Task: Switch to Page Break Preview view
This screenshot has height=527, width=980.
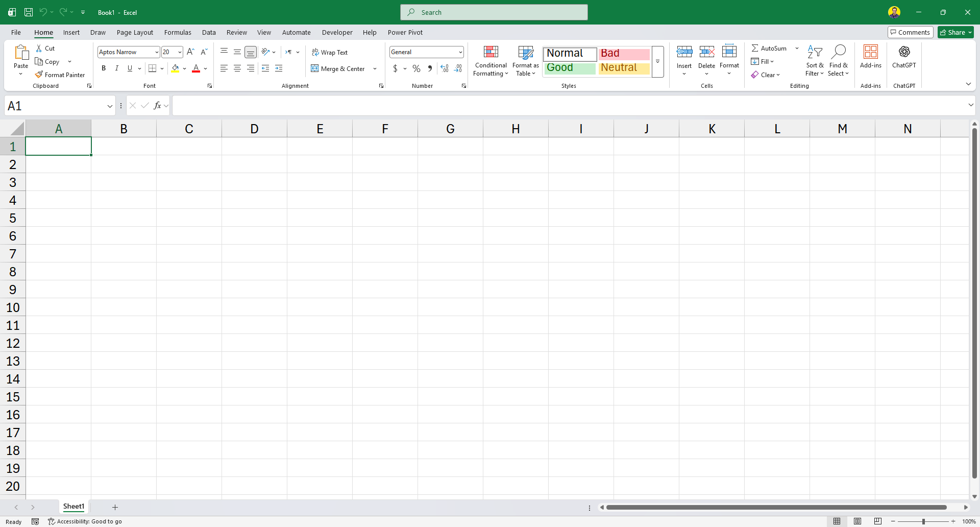Action: coord(878,521)
